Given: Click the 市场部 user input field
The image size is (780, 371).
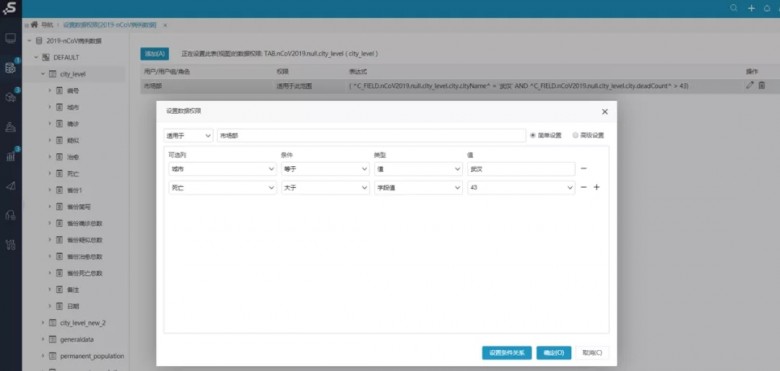Looking at the screenshot, I should pos(371,135).
